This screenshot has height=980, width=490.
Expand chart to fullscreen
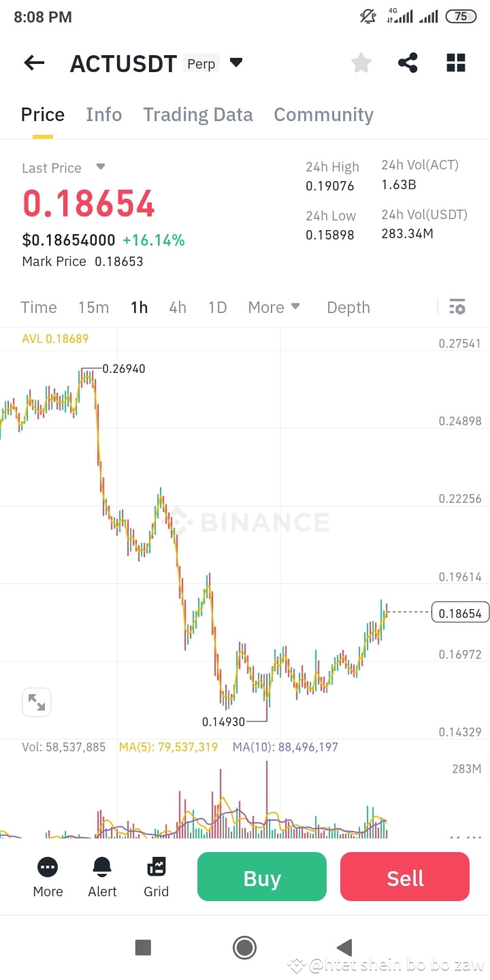(37, 702)
